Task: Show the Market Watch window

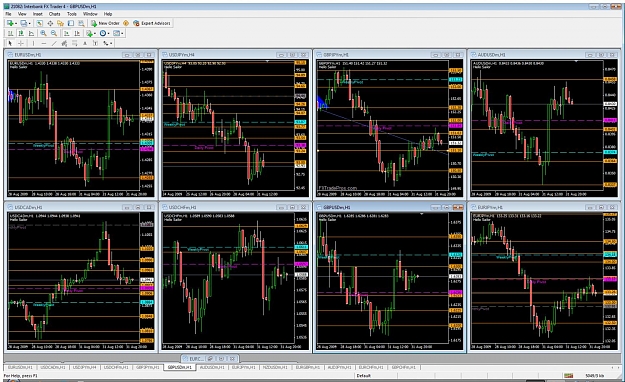Action: click(x=39, y=23)
